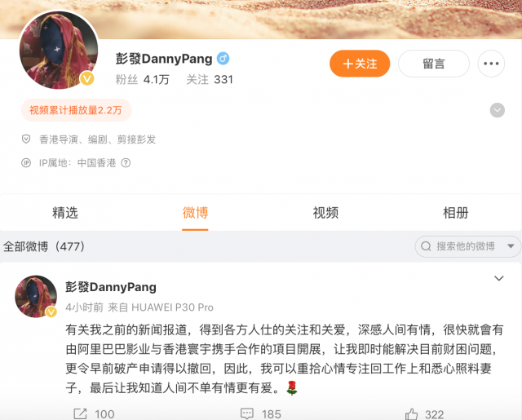
Task: Open the 相册 tab
Action: (455, 213)
